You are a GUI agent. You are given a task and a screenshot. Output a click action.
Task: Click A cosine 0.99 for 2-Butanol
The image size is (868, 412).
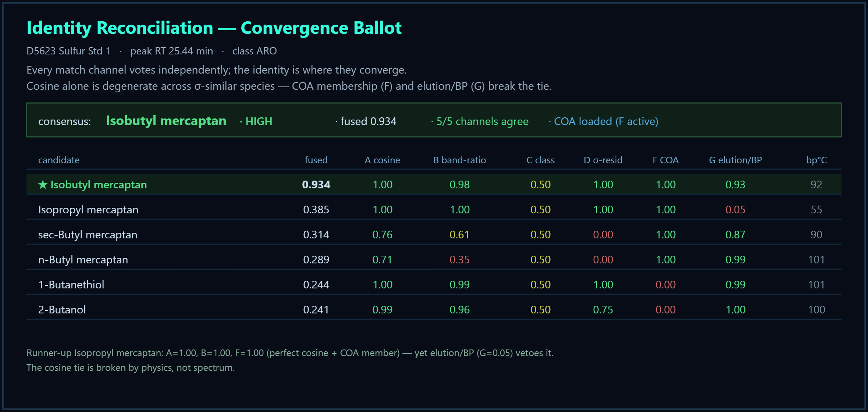tap(382, 310)
